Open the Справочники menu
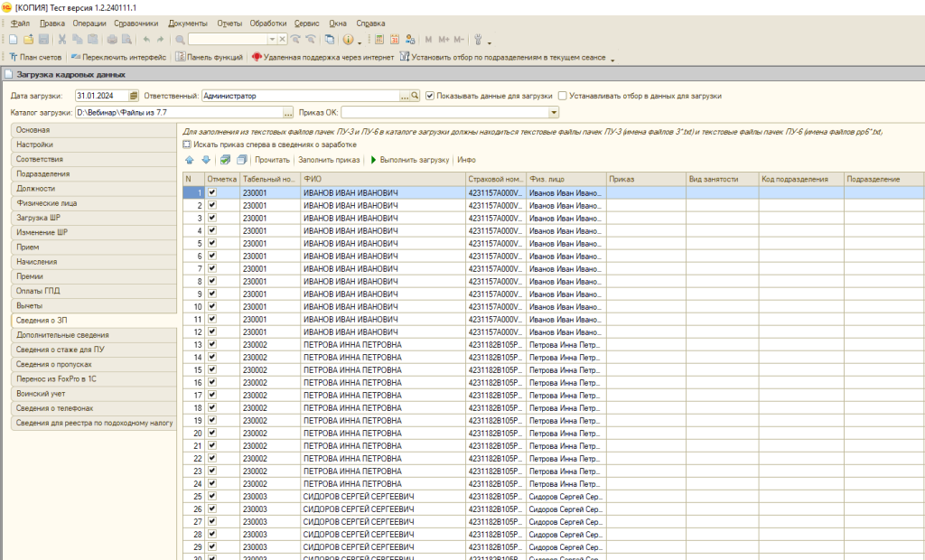Viewport: 925px width, 560px height. coord(137,23)
